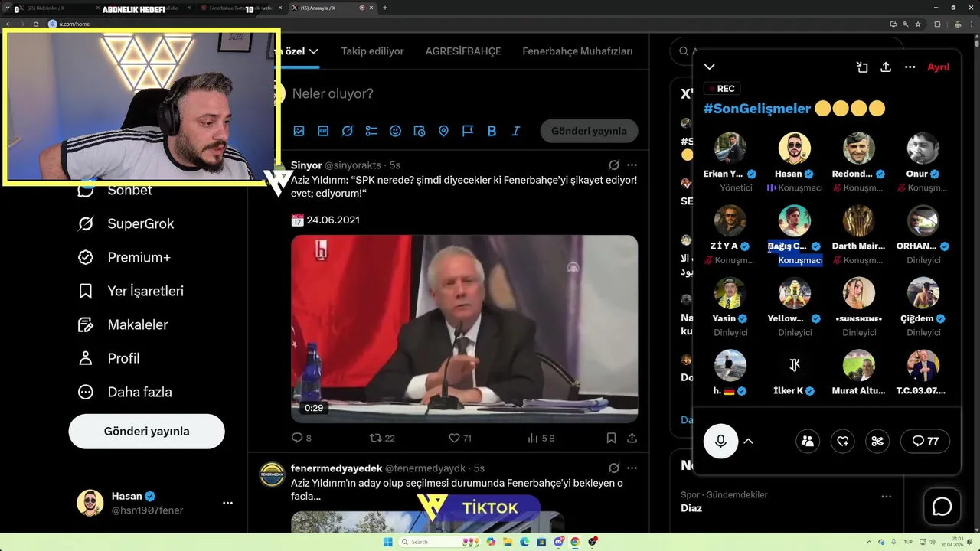Open Space chat with 77 messages
Image resolution: width=980 pixels, height=551 pixels.
tap(926, 441)
